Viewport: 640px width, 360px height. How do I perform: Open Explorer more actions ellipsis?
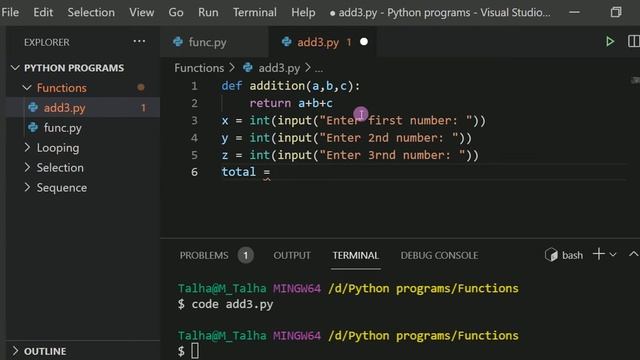tap(139, 41)
